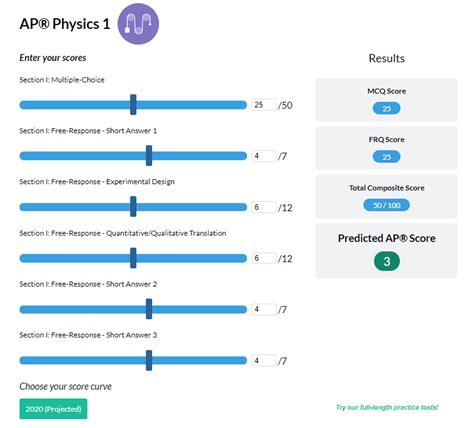Click the Short Answer 3 score input box
The image size is (474, 428).
(264, 360)
